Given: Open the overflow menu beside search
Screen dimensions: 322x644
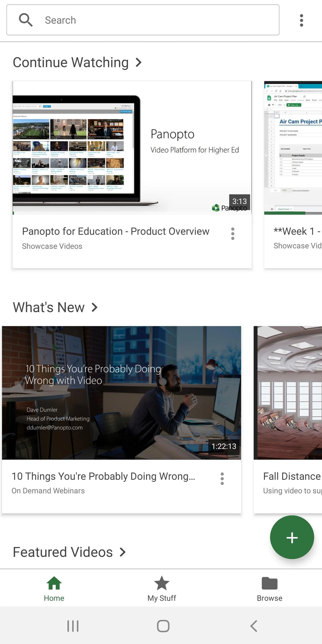Looking at the screenshot, I should tap(302, 20).
